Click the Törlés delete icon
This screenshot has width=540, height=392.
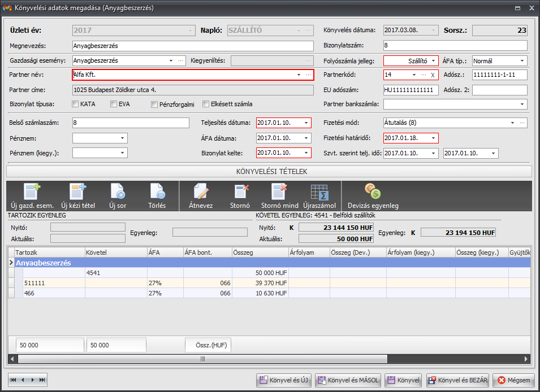[x=157, y=191]
